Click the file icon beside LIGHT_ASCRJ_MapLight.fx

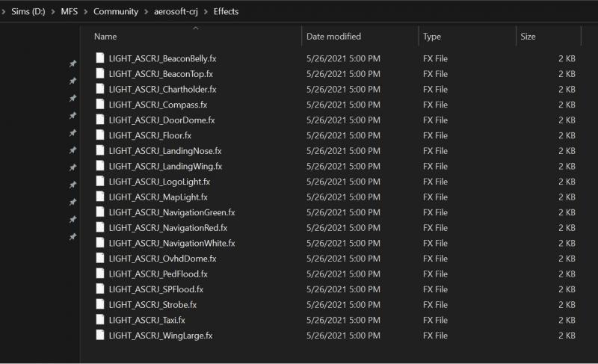coord(101,197)
